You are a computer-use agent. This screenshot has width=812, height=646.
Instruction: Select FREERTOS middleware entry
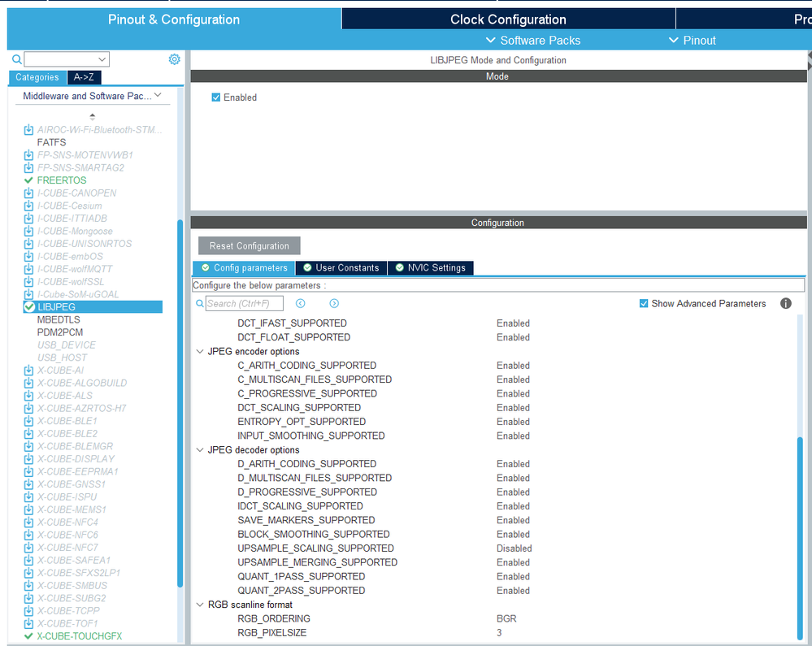click(62, 180)
